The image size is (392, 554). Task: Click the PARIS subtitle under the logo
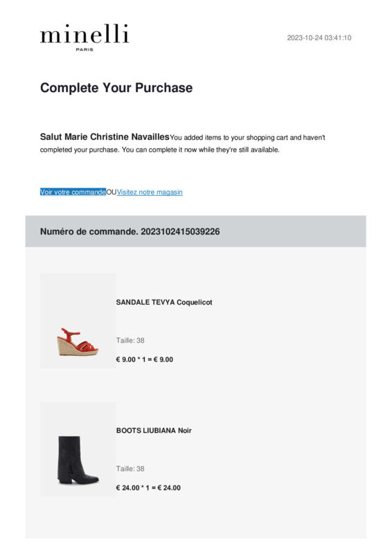click(84, 50)
